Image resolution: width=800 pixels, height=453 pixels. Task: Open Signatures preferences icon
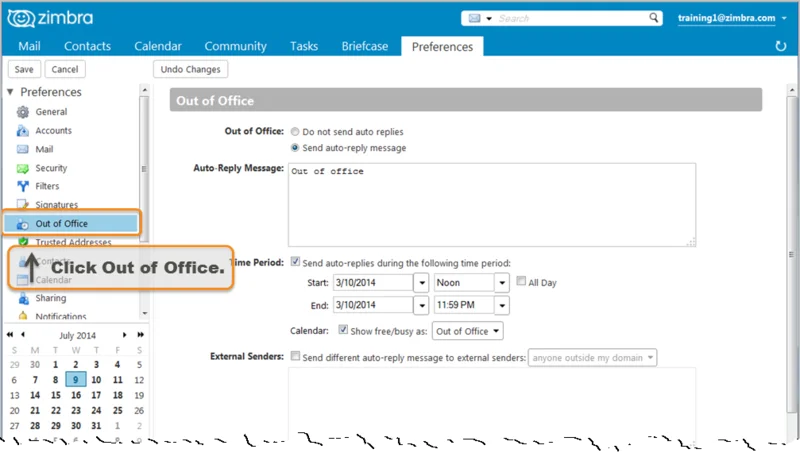pos(23,205)
